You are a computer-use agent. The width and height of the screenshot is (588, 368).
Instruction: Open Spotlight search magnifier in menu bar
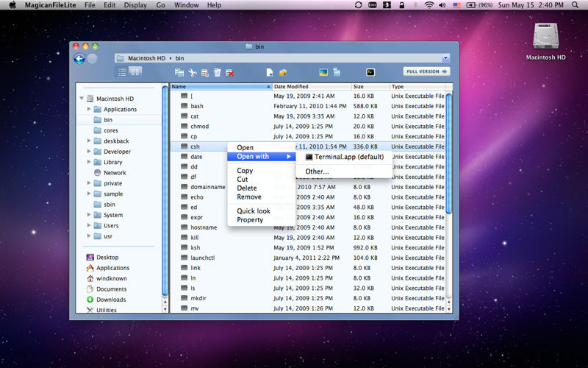pyautogui.click(x=575, y=5)
